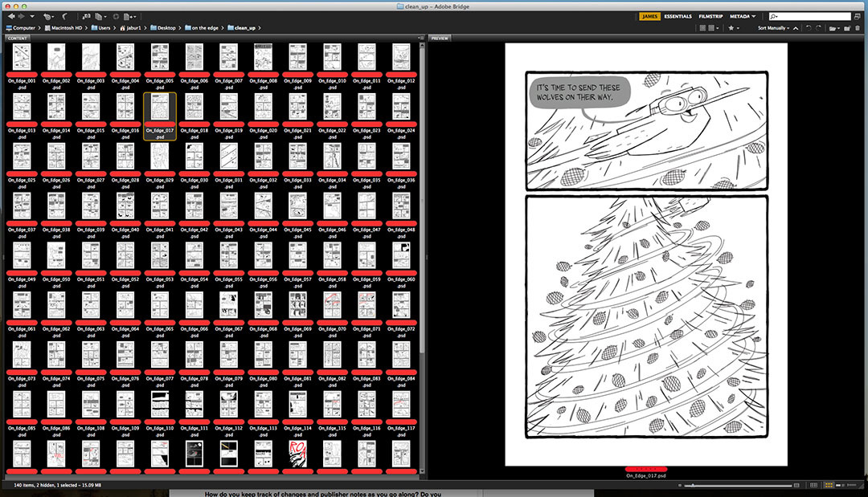Go to 'on the edge' folder breadcrumb
This screenshot has width=868, height=497.
click(x=203, y=28)
